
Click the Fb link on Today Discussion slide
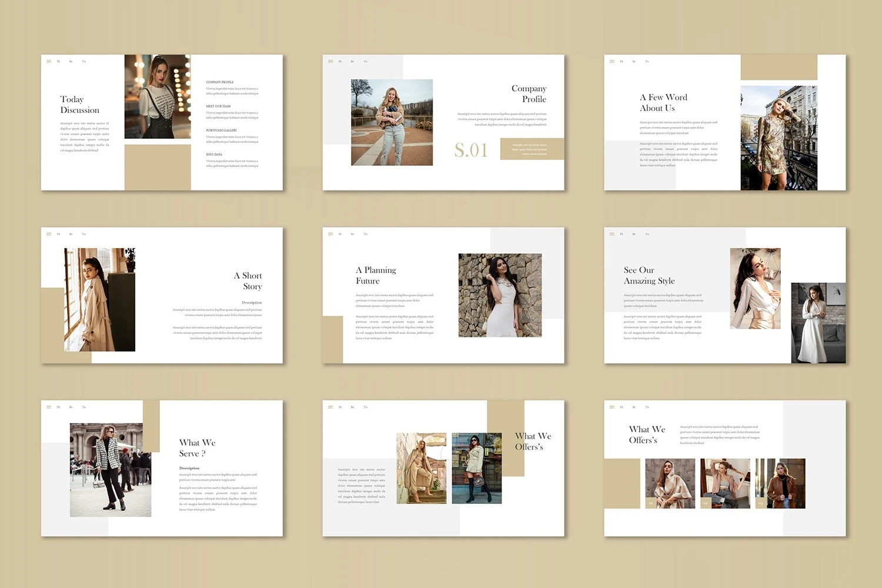coord(59,61)
